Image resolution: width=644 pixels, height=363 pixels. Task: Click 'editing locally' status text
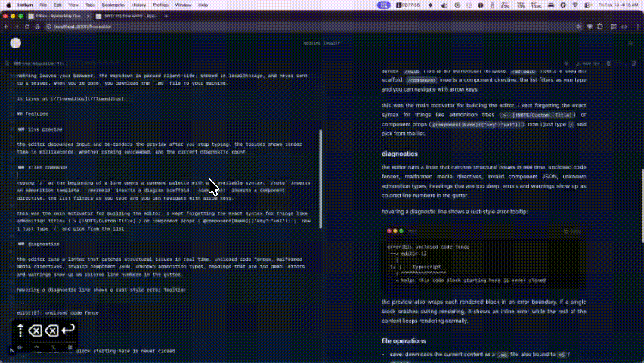tap(322, 43)
